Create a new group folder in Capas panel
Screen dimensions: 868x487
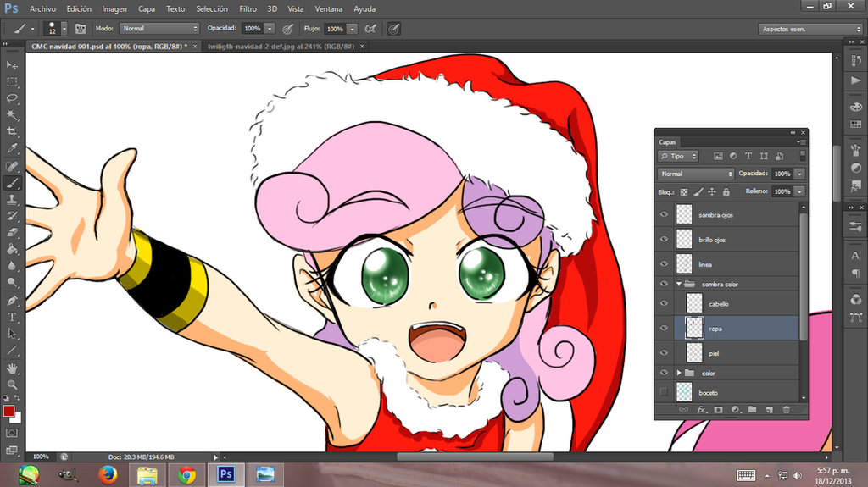pos(752,410)
